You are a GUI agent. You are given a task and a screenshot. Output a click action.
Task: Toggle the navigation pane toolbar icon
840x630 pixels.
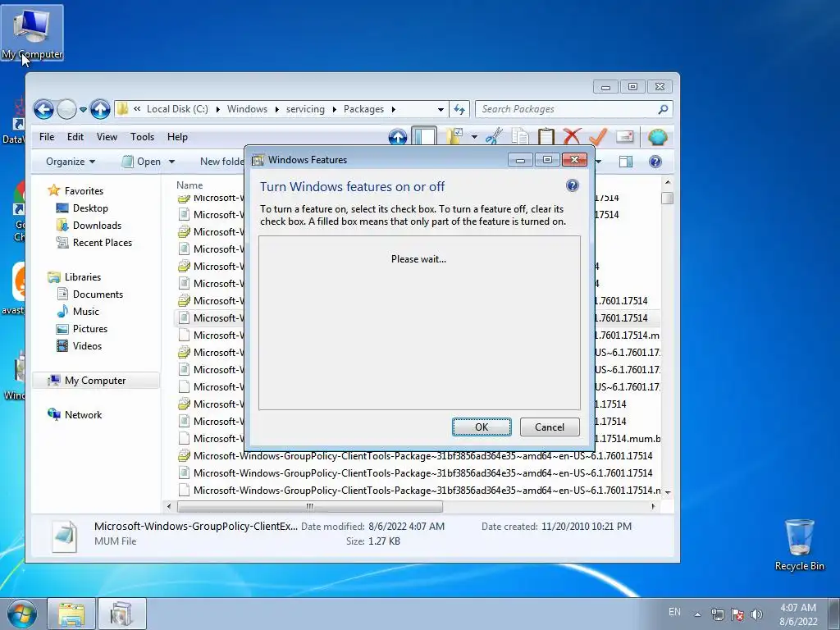(424, 137)
